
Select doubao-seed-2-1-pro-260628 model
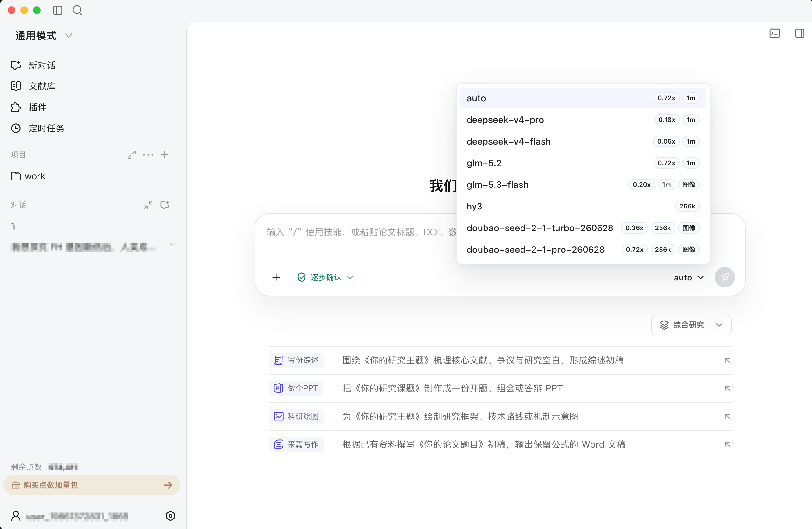pos(583,250)
